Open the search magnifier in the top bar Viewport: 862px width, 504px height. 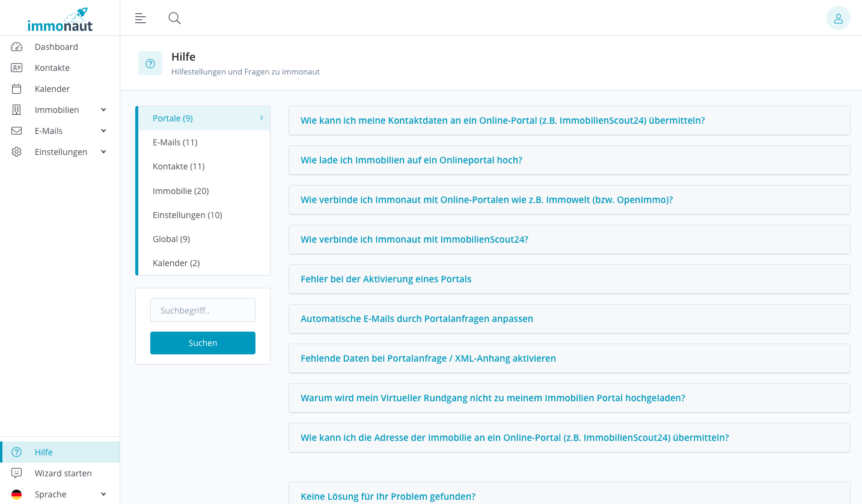tap(174, 18)
